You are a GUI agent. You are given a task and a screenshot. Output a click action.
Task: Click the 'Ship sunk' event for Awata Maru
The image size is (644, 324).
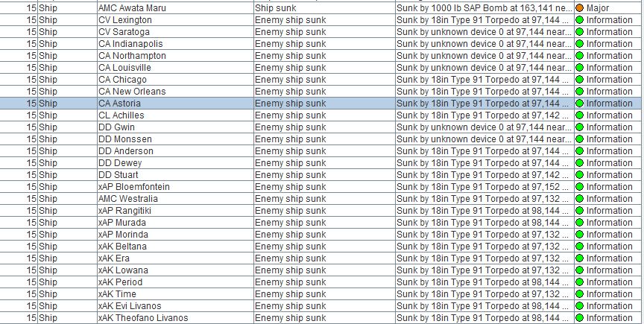(276, 7)
